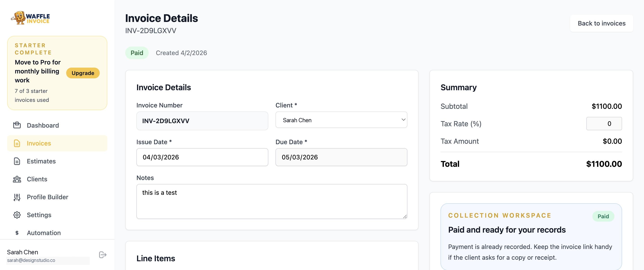Click Back to invoices
This screenshot has height=270, width=644.
coord(601,23)
